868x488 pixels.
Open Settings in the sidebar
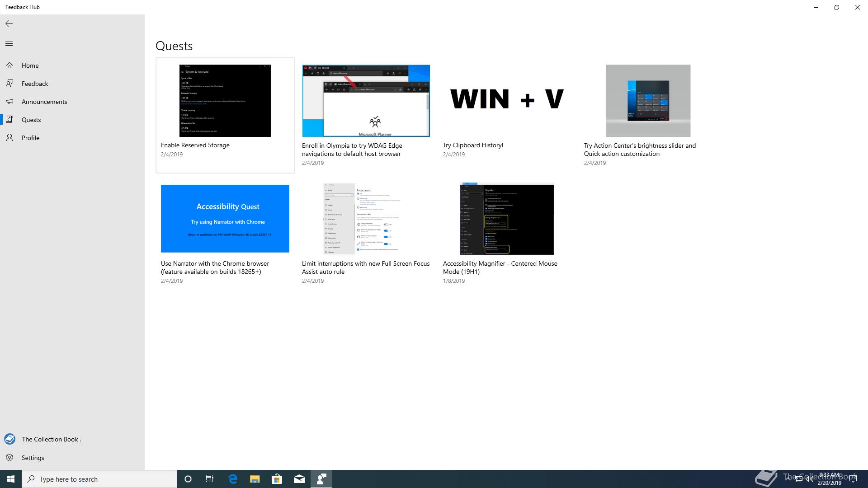[x=72, y=458]
